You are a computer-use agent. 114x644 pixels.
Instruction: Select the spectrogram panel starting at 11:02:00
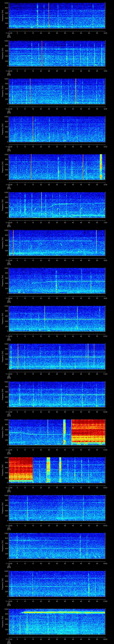(x=57, y=54)
